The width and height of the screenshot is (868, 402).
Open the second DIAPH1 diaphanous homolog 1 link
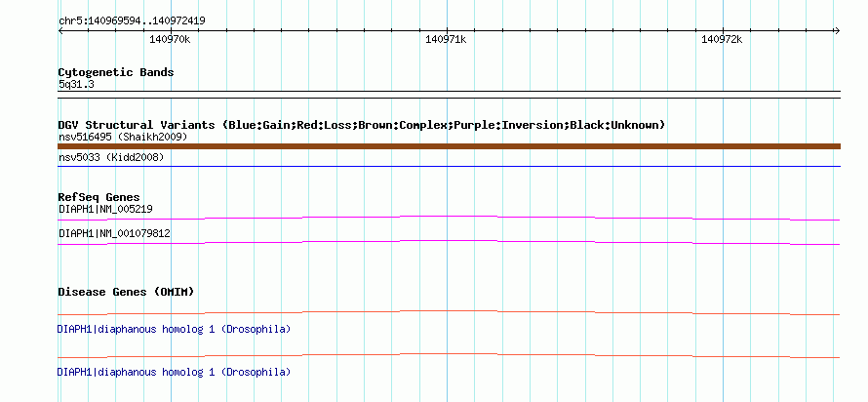pos(174,372)
